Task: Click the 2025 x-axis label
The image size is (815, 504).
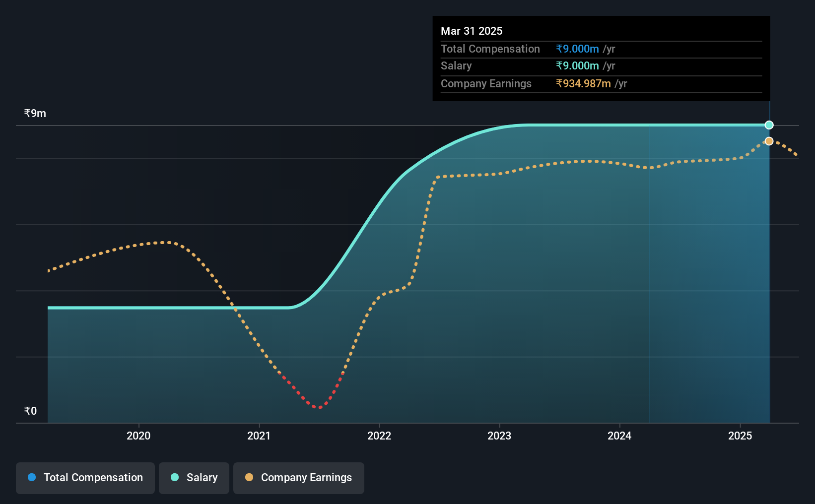Action: pos(740,436)
